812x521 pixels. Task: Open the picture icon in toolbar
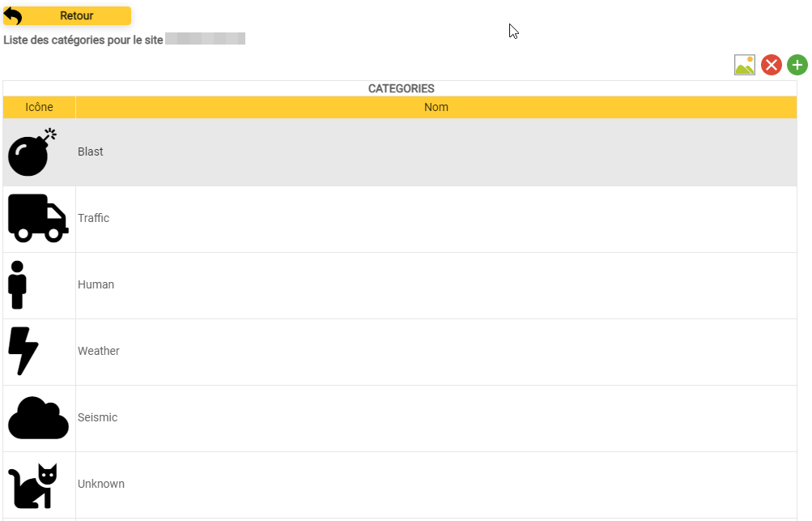tap(745, 66)
